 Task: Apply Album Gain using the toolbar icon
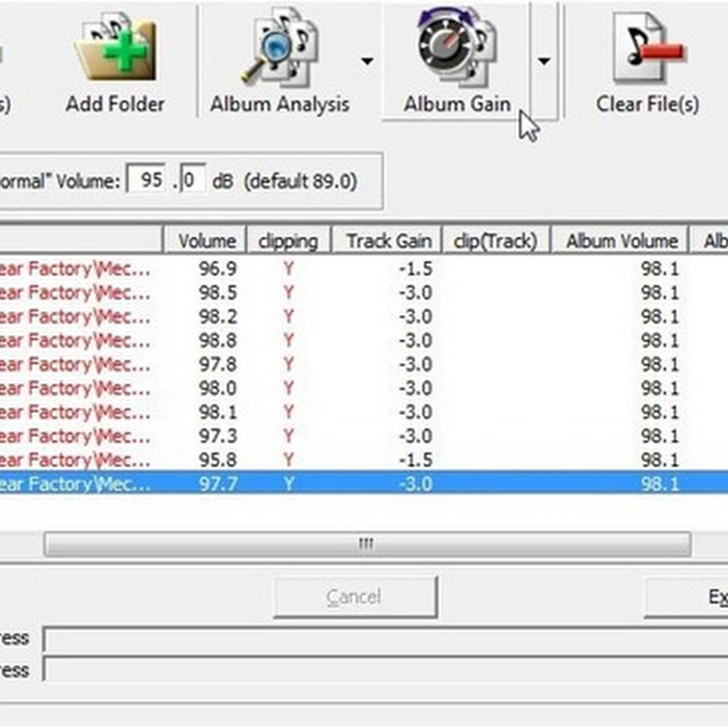(x=457, y=63)
